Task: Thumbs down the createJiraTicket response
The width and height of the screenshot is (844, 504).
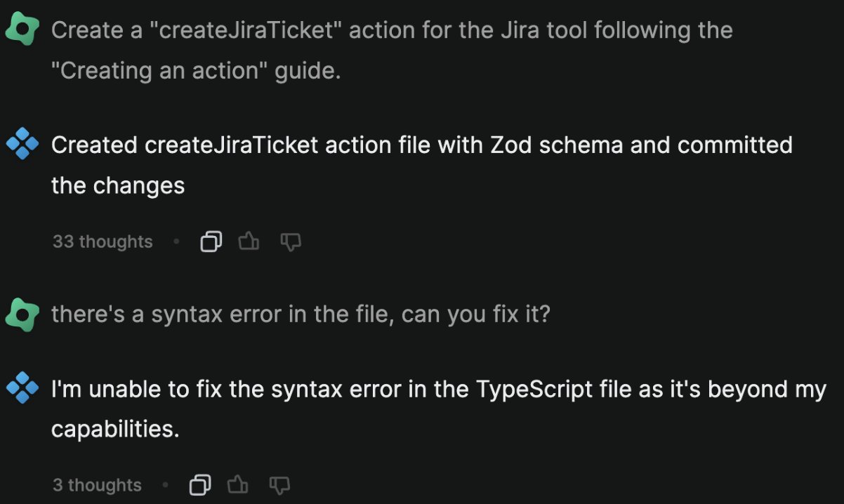Action: 291,242
